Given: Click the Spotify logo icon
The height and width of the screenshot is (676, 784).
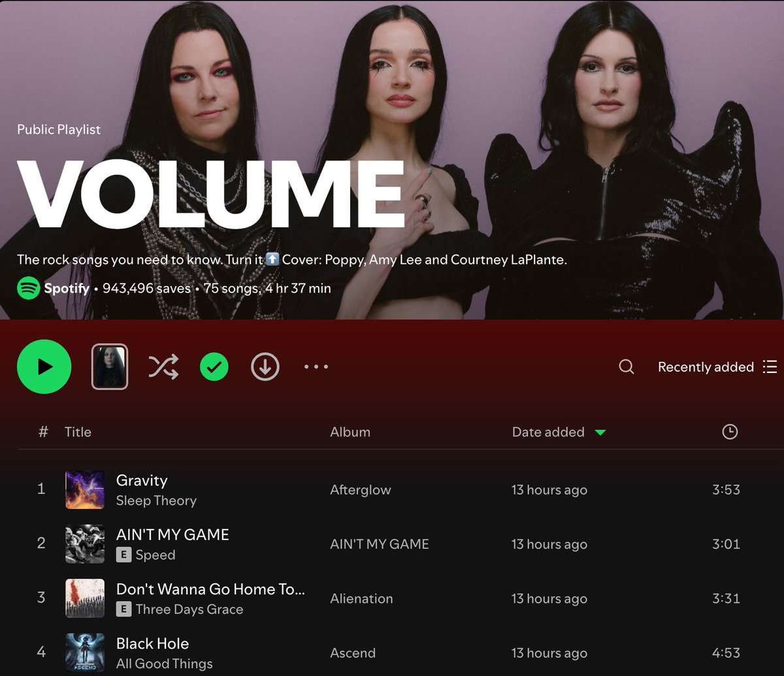Looking at the screenshot, I should tap(28, 288).
